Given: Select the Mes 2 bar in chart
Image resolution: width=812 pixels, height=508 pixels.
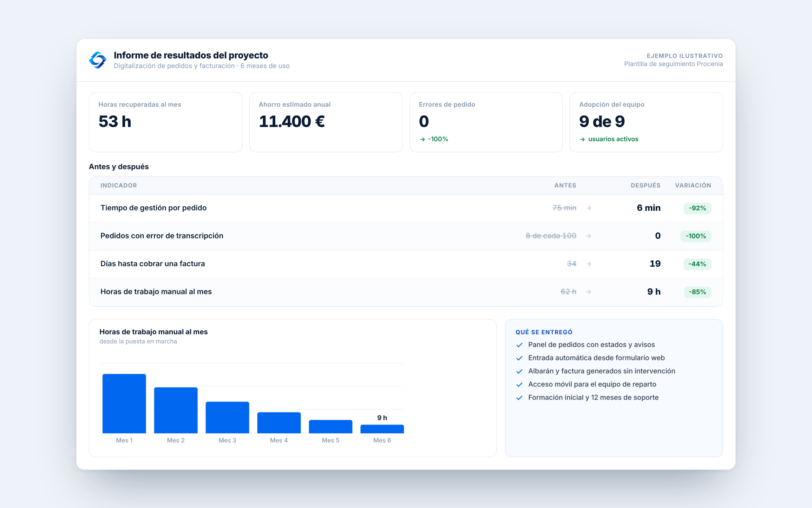Looking at the screenshot, I should (176, 410).
